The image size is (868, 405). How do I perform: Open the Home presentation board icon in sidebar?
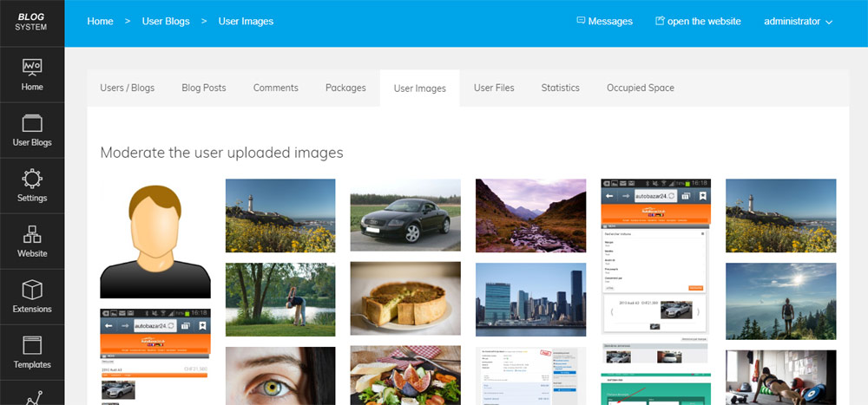[32, 67]
